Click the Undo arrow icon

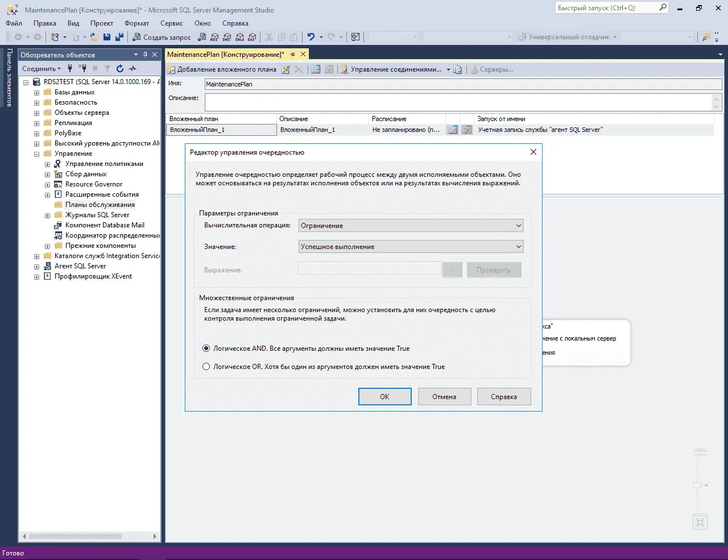[311, 37]
